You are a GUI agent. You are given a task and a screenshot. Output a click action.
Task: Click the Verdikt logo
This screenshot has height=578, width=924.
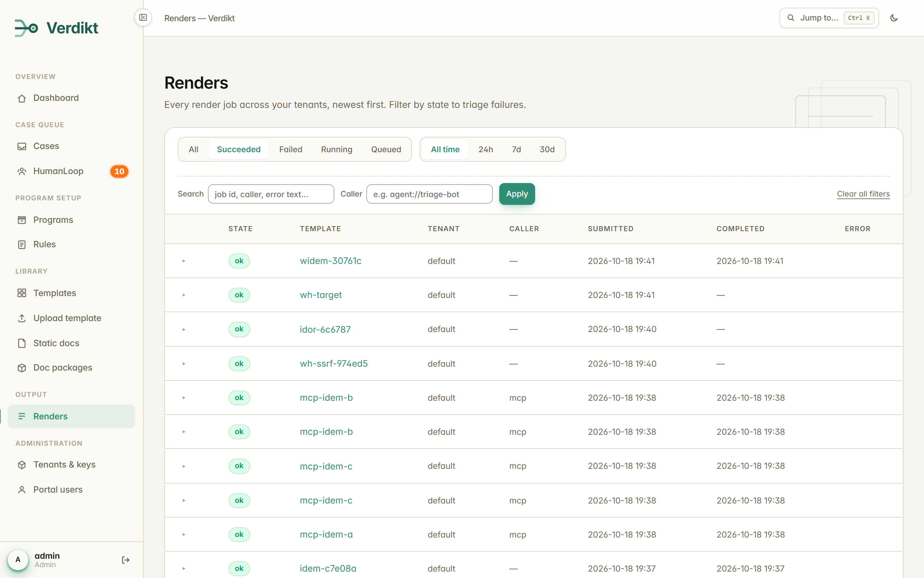click(x=56, y=28)
